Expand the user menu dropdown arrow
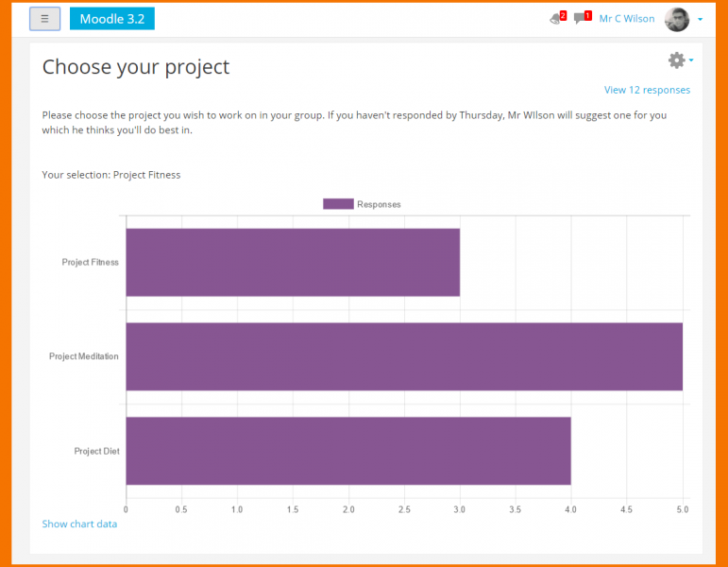The image size is (728, 567). (700, 20)
